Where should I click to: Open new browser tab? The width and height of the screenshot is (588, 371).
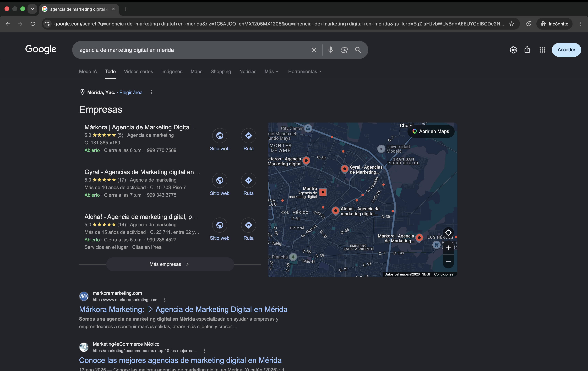point(126,9)
